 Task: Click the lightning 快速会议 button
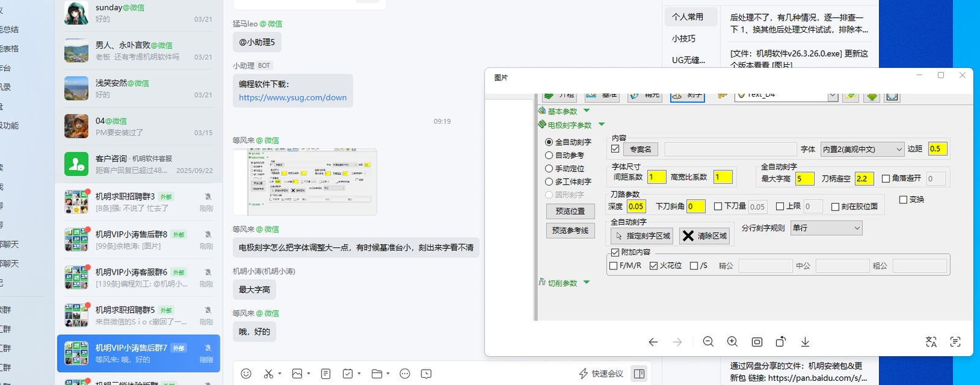(601, 373)
